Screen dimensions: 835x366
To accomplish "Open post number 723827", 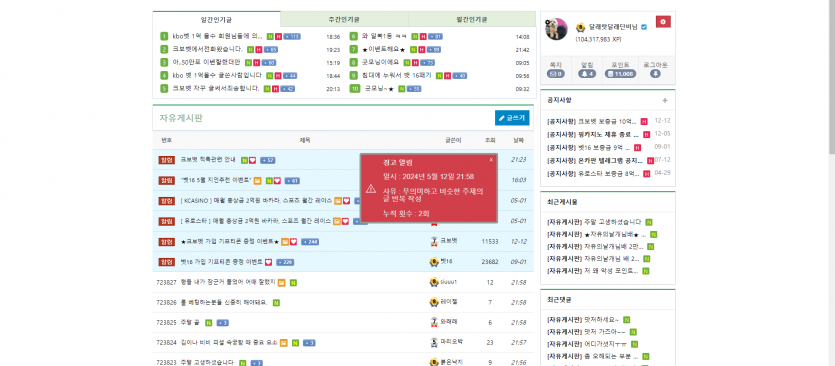I will coord(228,282).
